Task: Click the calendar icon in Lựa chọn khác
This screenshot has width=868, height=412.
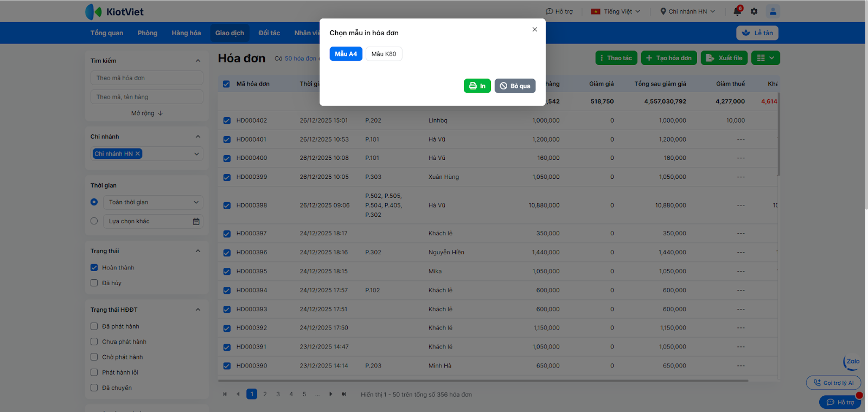Action: [x=196, y=221]
